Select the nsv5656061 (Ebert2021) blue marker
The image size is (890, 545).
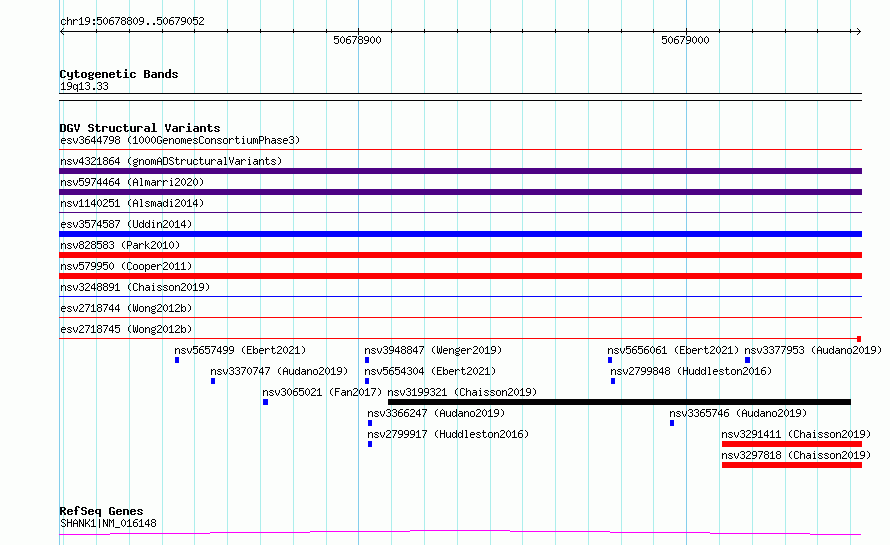610,360
